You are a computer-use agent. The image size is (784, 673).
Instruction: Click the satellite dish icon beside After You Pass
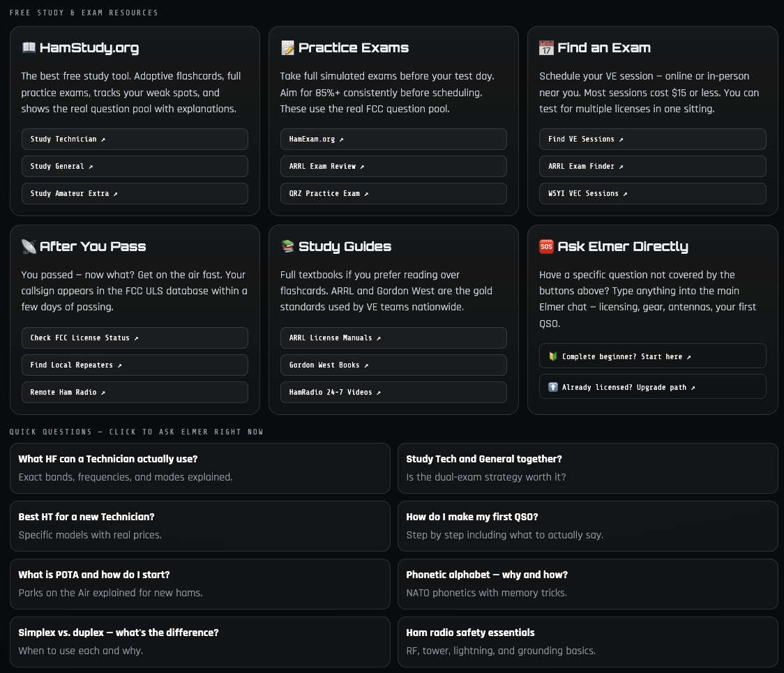click(x=29, y=246)
